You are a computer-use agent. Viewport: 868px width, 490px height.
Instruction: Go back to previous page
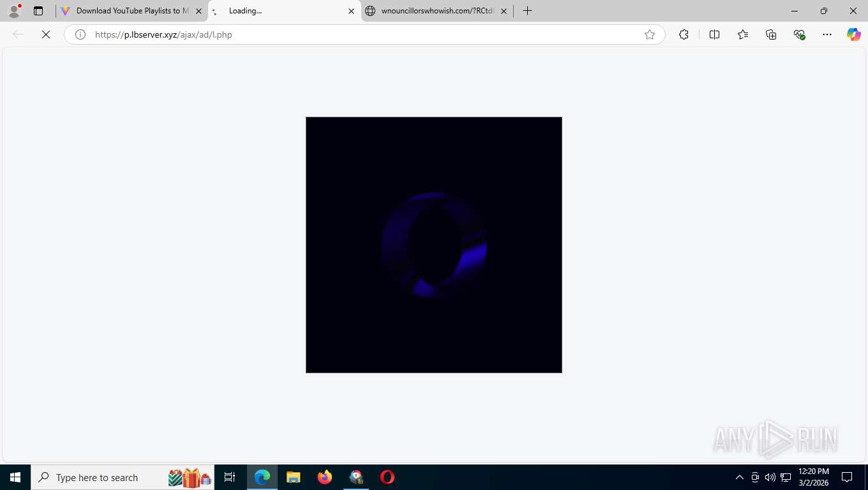coord(18,34)
